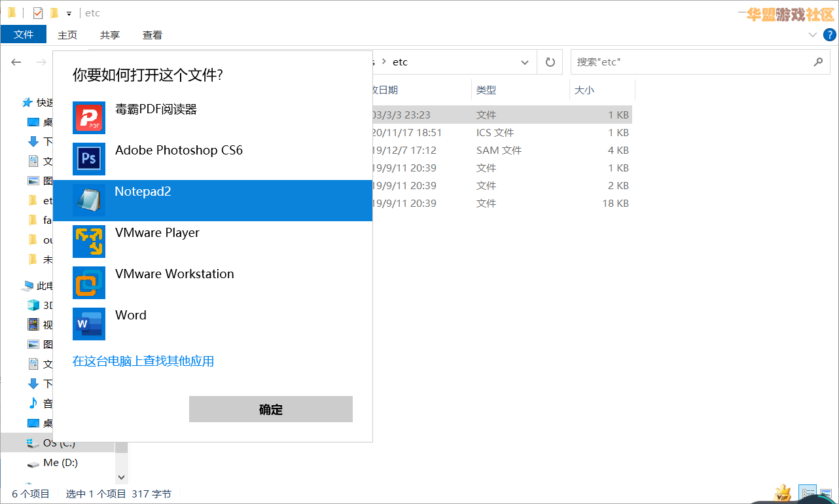Open the fa folder in sidebar
Viewport: 839px width, 504px height.
tap(41, 220)
